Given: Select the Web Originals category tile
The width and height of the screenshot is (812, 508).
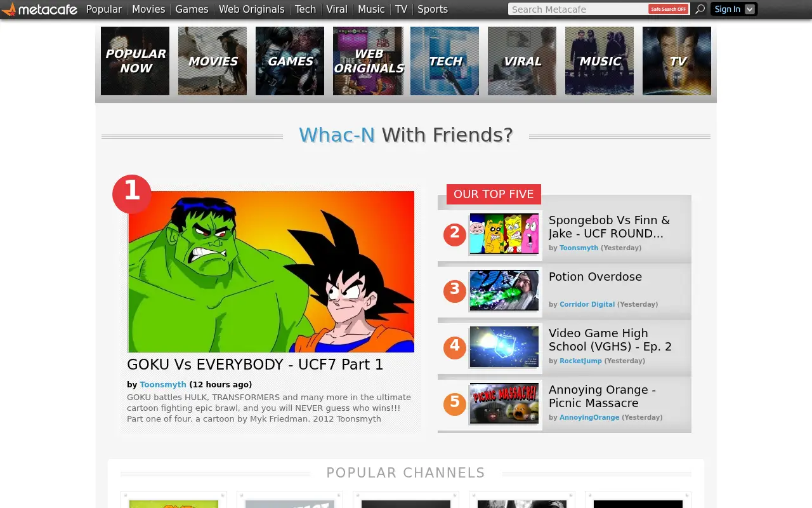Looking at the screenshot, I should [367, 61].
